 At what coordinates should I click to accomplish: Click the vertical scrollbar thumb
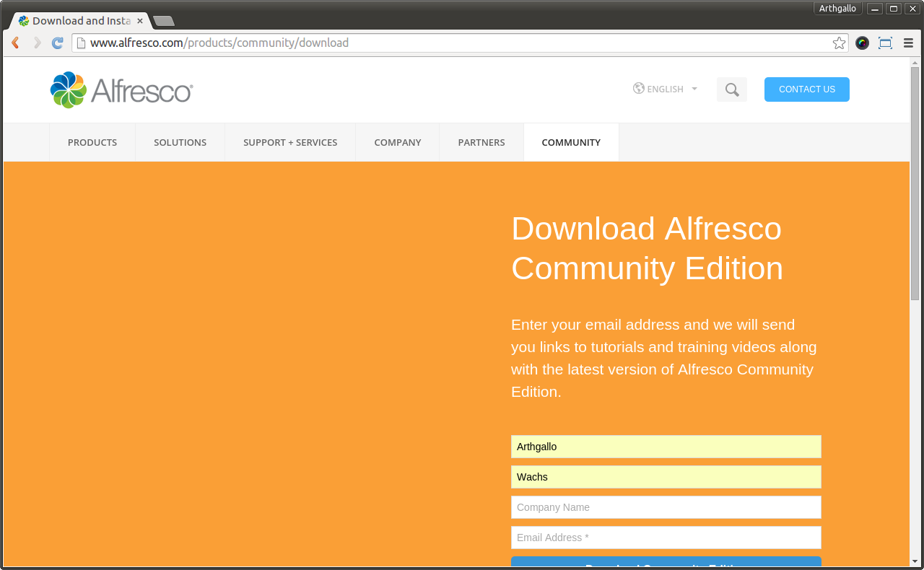(915, 184)
